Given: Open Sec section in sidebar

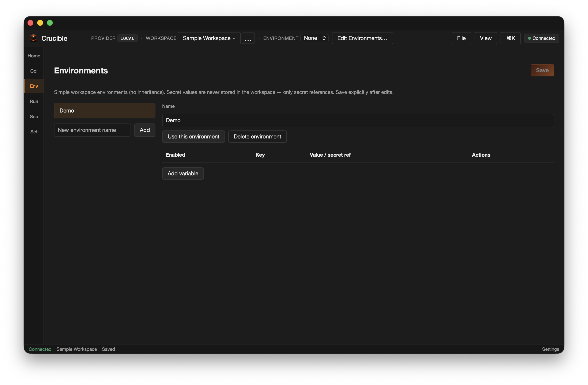Looking at the screenshot, I should point(34,117).
